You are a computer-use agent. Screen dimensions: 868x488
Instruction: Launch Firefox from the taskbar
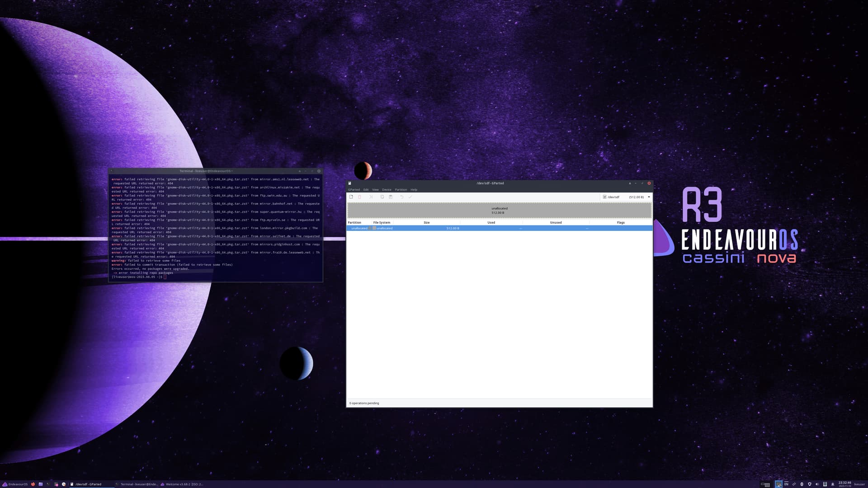[x=33, y=484]
